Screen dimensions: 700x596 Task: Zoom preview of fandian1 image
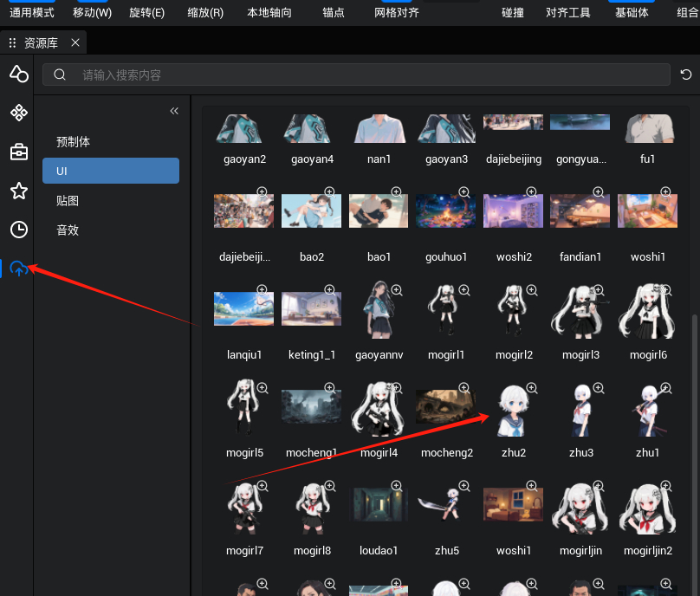599,192
